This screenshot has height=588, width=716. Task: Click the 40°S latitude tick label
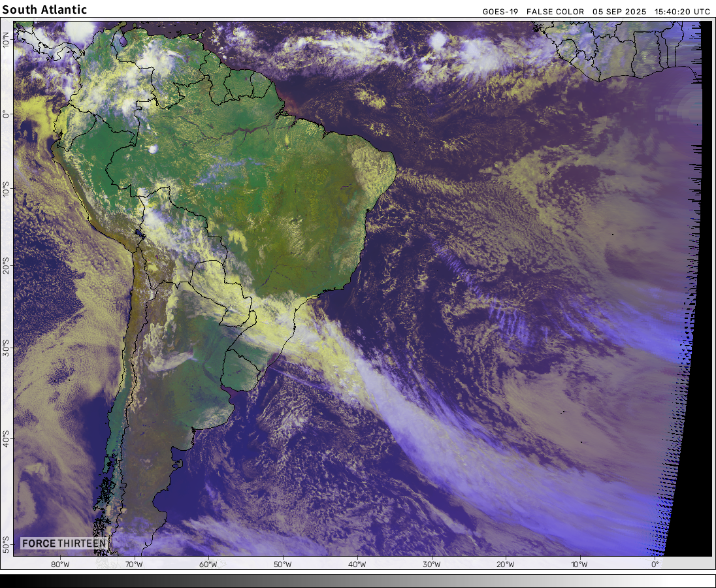pyautogui.click(x=5, y=435)
